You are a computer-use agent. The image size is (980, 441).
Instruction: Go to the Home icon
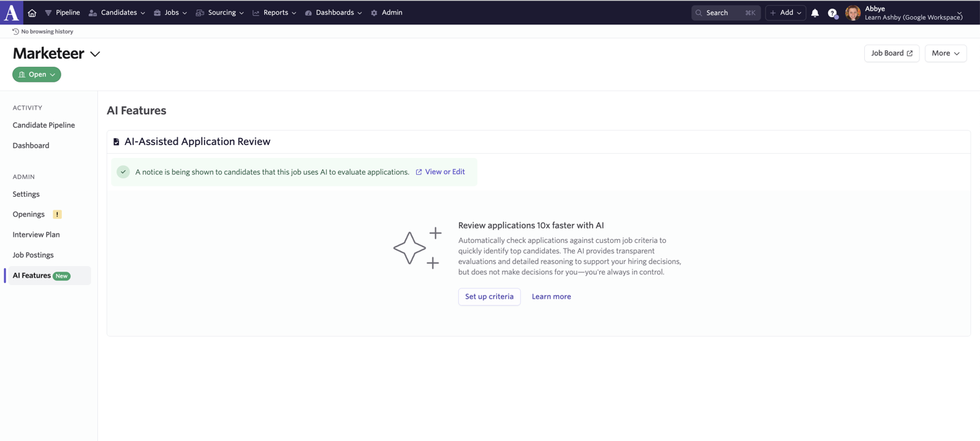32,13
